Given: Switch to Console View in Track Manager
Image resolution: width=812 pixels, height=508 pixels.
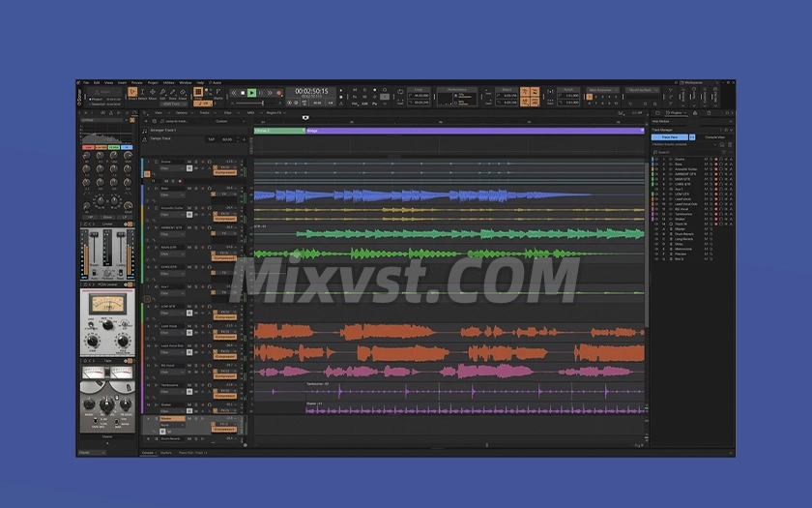Looking at the screenshot, I should (715, 136).
